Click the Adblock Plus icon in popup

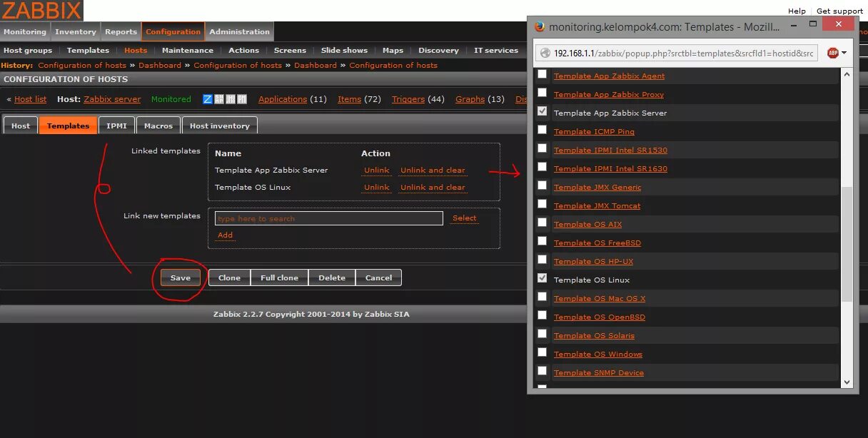[x=832, y=53]
